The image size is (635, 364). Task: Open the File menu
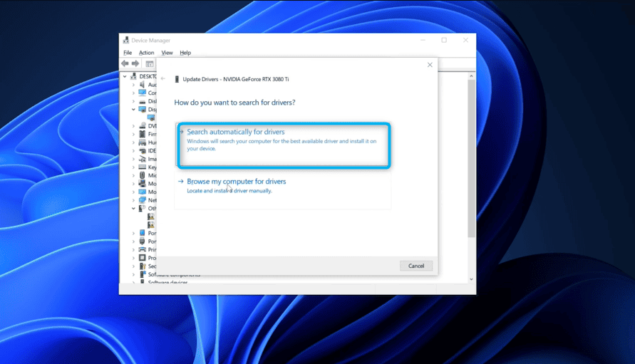128,53
